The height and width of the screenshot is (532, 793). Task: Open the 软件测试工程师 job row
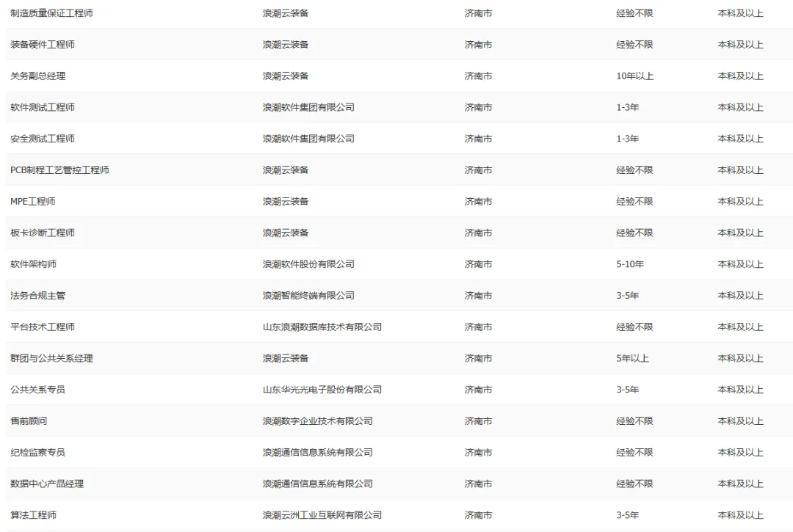pyautogui.click(x=43, y=107)
